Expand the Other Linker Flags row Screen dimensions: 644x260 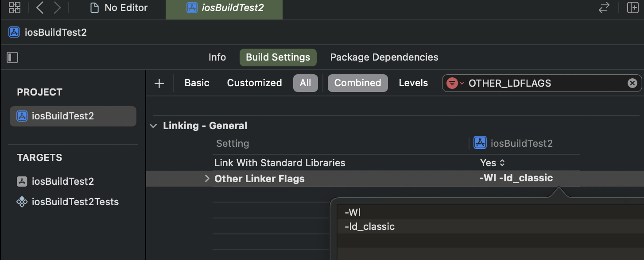207,179
